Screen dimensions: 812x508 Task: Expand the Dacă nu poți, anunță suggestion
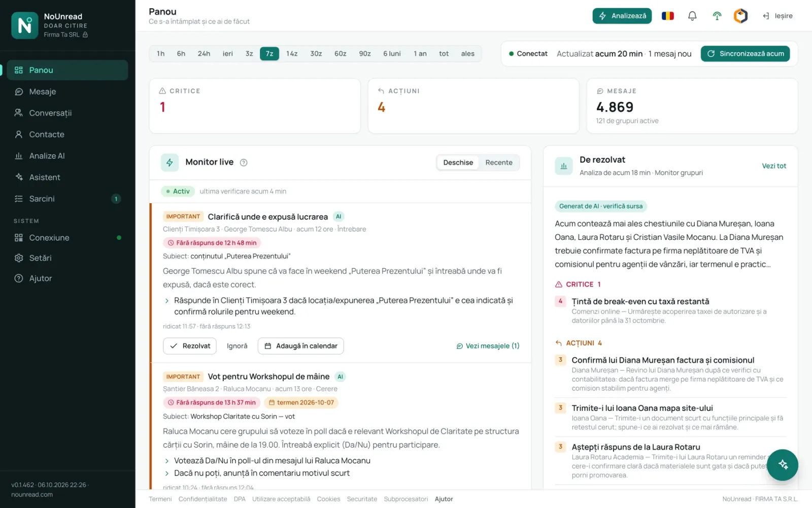click(166, 473)
